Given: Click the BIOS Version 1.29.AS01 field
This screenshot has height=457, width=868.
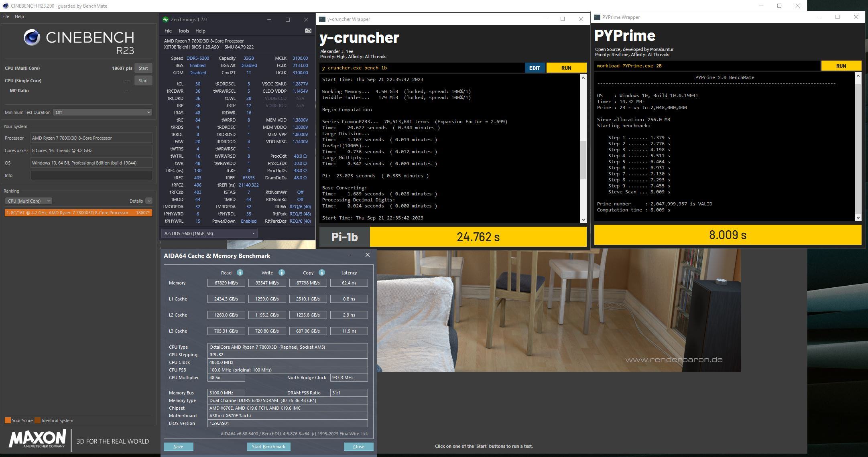Looking at the screenshot, I should [287, 423].
